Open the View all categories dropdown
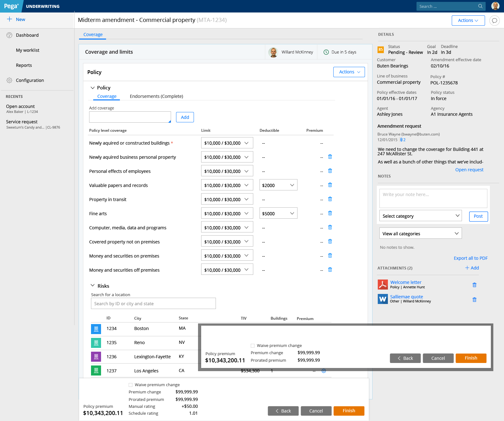504x421 pixels. pos(420,233)
